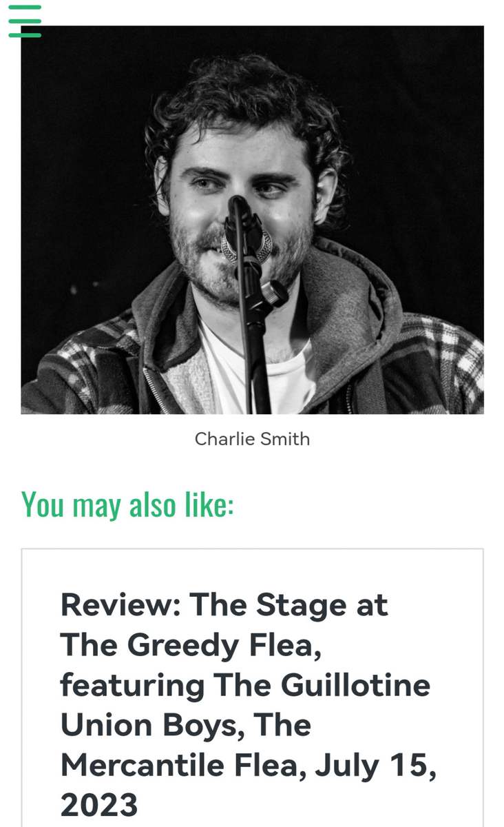Click the 'Union Boys, The' headline line

[x=186, y=724]
